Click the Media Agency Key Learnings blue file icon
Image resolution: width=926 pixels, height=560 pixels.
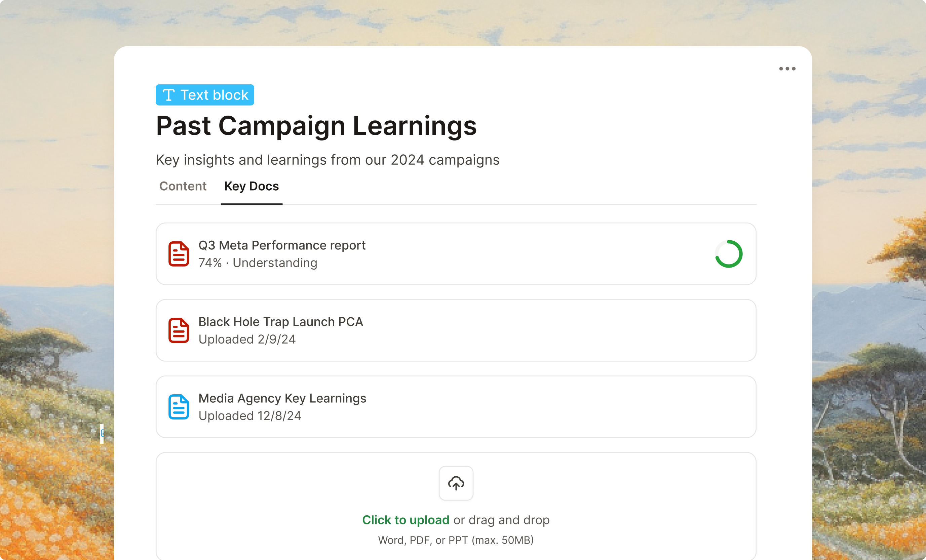pyautogui.click(x=179, y=407)
